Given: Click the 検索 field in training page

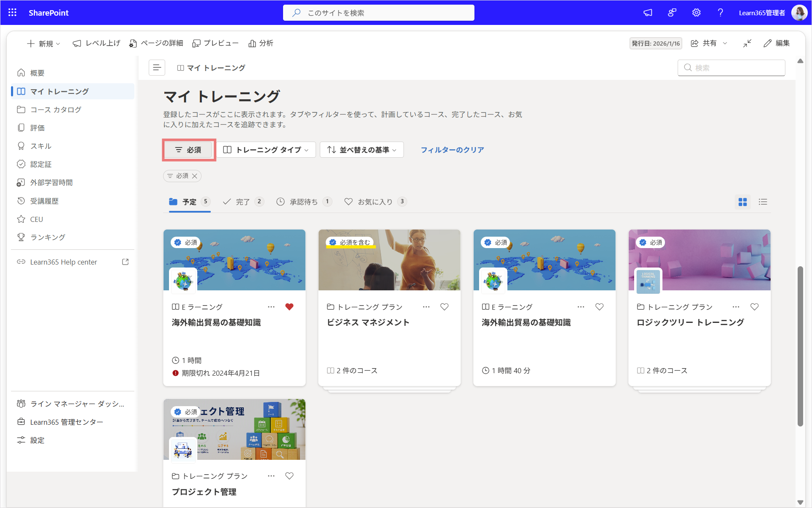Looking at the screenshot, I should pyautogui.click(x=731, y=68).
